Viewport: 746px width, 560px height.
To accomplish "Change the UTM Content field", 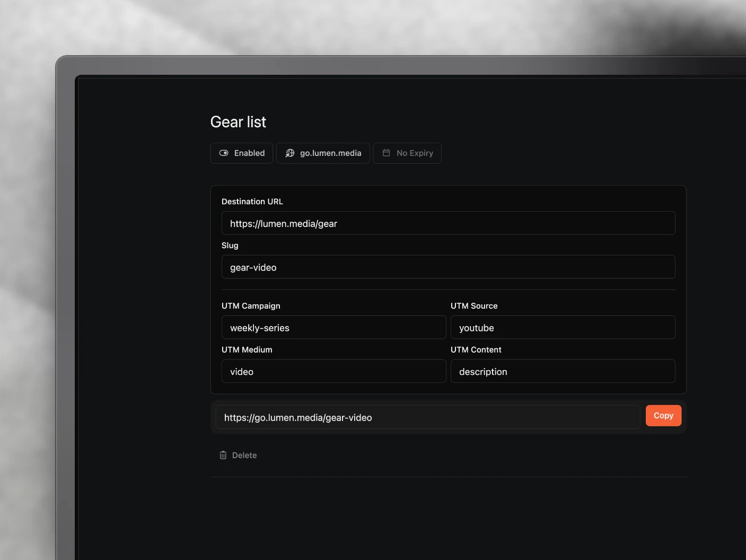I will (563, 371).
